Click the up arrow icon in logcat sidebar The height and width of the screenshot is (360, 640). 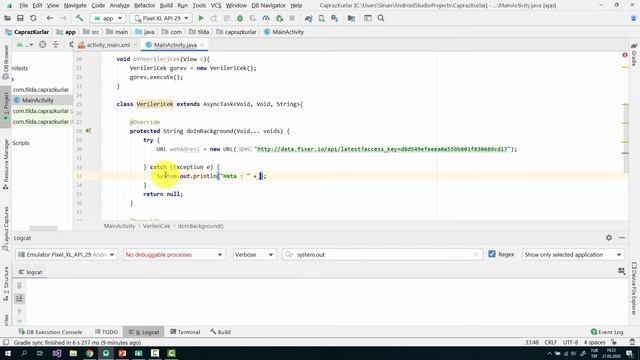19,312
